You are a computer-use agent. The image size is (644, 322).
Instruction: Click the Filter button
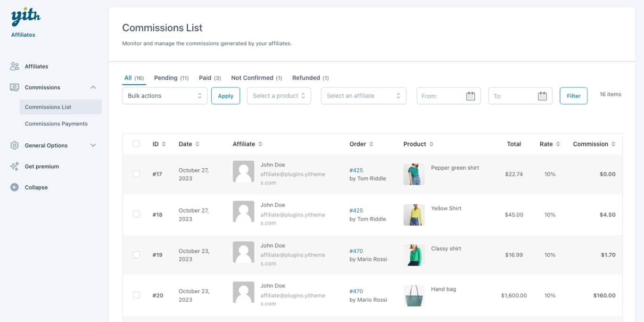tap(573, 95)
